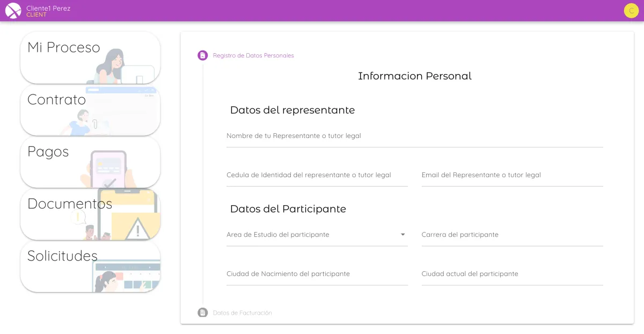Select the Registro de Datos Personales step label

[253, 55]
